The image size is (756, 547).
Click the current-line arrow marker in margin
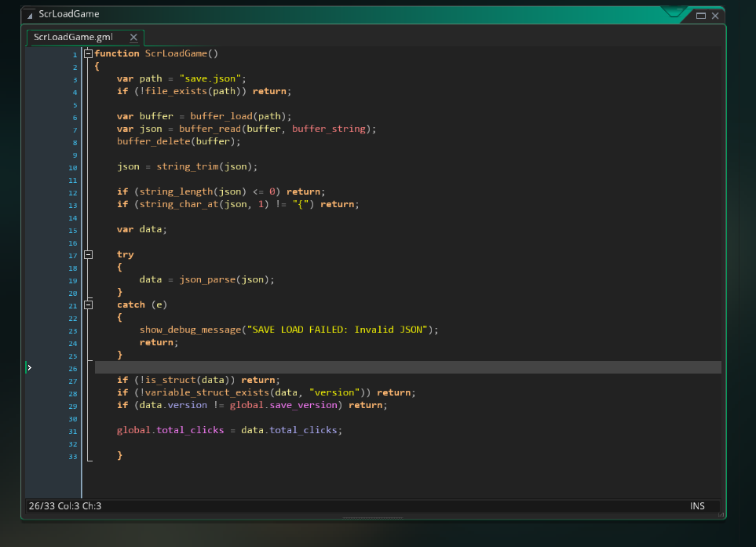30,367
